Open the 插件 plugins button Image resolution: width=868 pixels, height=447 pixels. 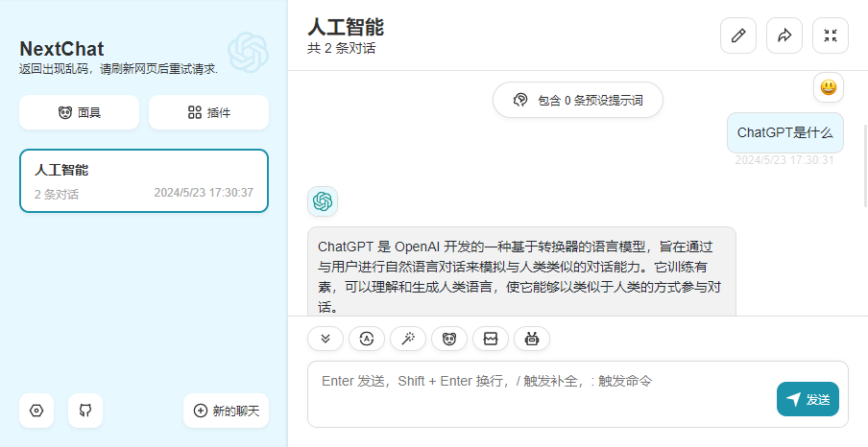[x=208, y=112]
